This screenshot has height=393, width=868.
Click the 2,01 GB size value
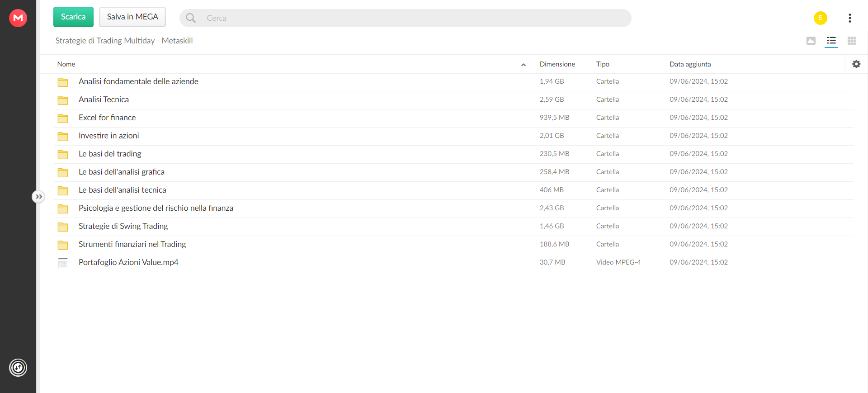coord(552,136)
